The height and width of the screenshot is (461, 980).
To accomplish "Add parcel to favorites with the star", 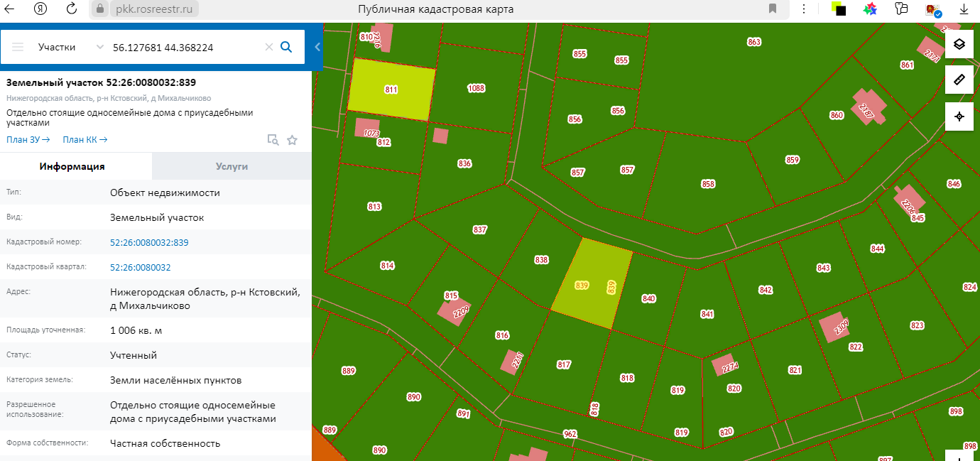I will pyautogui.click(x=292, y=140).
